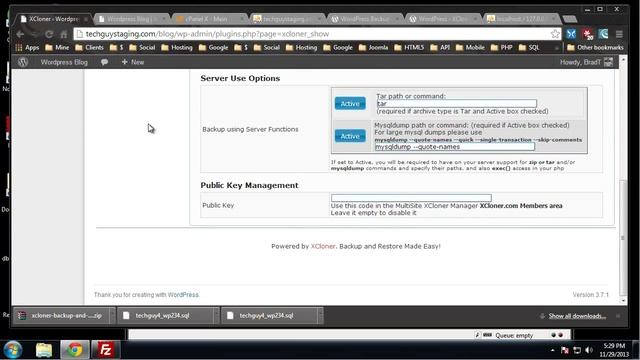Click the 'Version 3.7.1' footer text
This screenshot has width=640, height=360.
[x=590, y=295]
